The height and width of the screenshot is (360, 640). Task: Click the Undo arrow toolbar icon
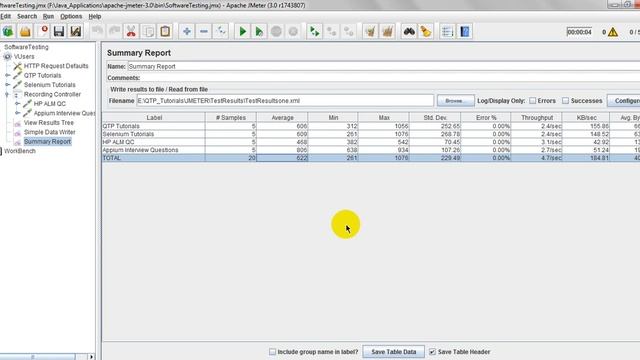pyautogui.click(x=97, y=31)
